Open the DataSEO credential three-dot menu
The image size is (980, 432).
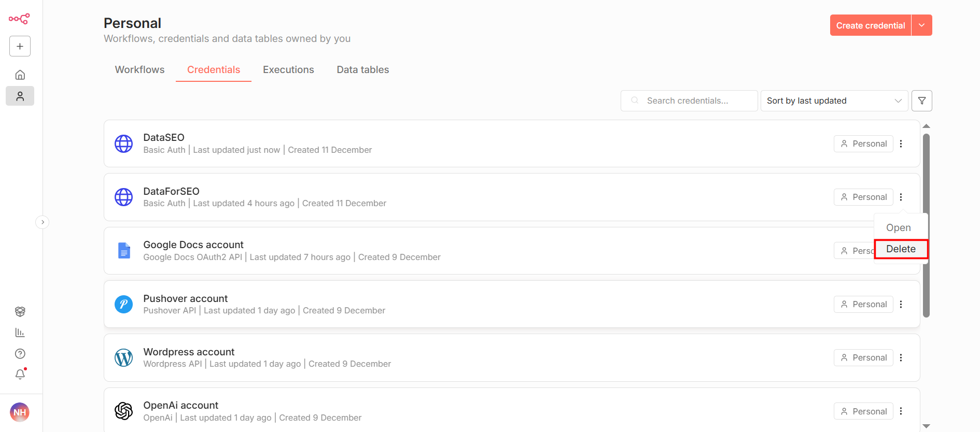(901, 144)
